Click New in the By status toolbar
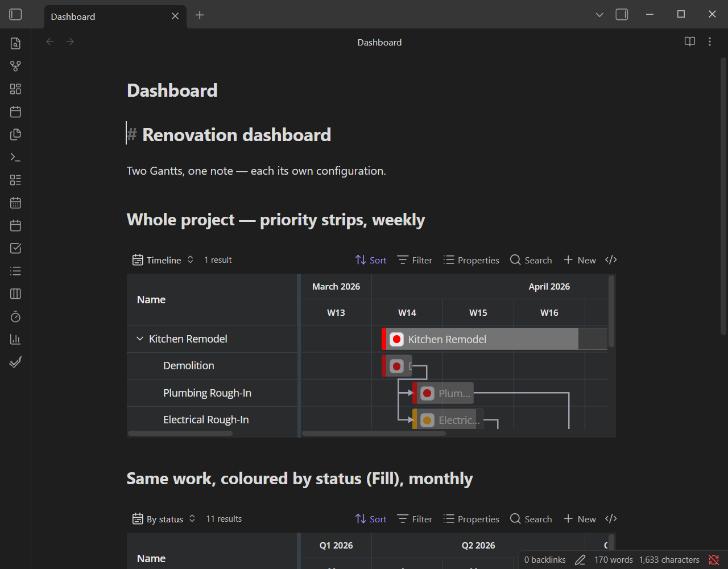Viewport: 728px width, 569px height. 580,519
